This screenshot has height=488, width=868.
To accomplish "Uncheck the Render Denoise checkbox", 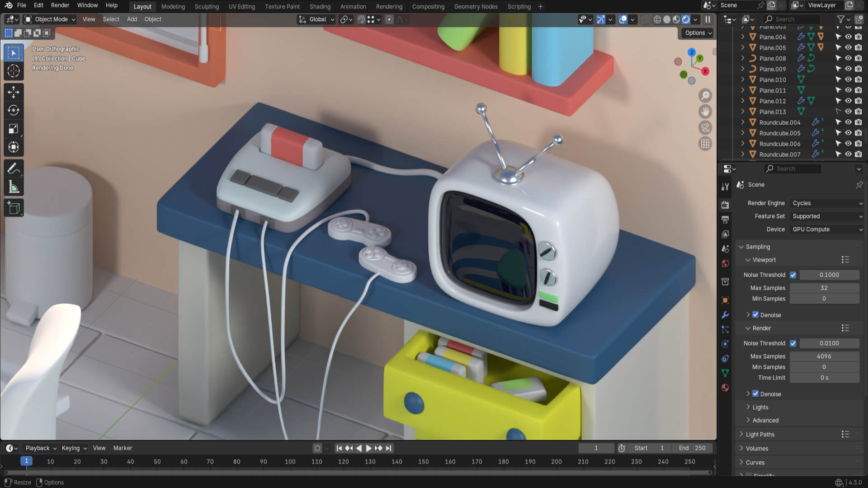I will 755,394.
